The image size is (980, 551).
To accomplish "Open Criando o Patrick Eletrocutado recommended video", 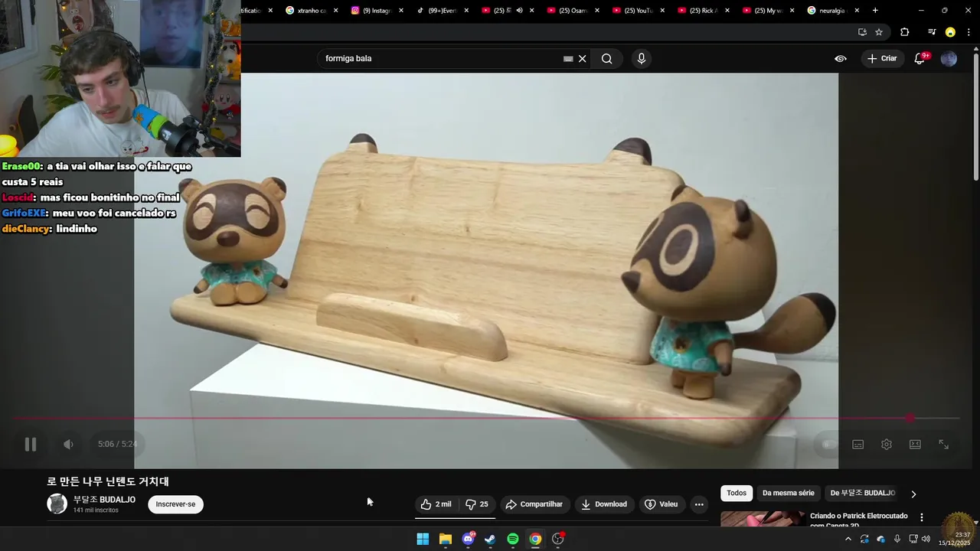I will tap(859, 520).
